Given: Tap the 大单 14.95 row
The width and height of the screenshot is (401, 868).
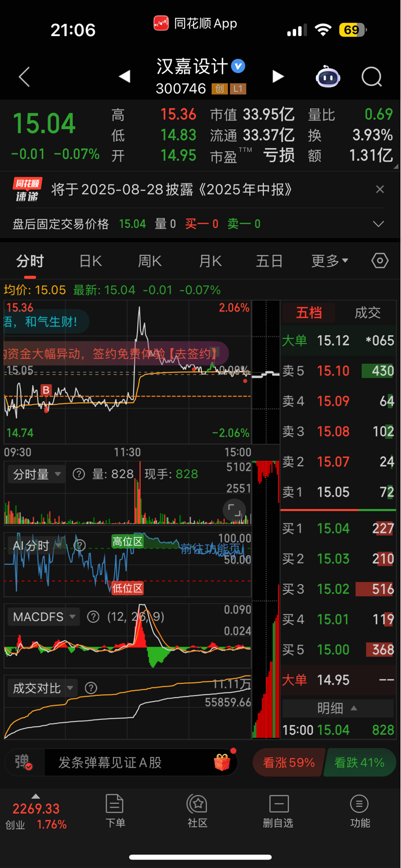Looking at the screenshot, I should coord(338,680).
